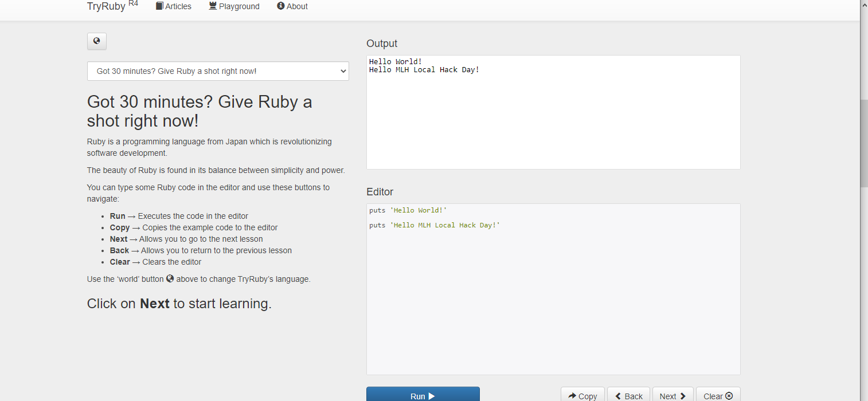Click the 'Click on Next to start learning.' text
Image resolution: width=868 pixels, height=401 pixels.
(x=179, y=304)
